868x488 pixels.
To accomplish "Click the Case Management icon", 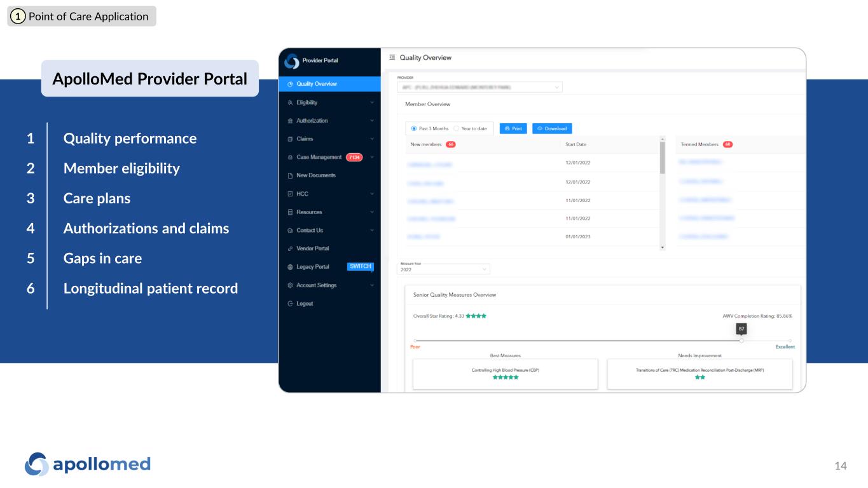I will [x=290, y=158].
